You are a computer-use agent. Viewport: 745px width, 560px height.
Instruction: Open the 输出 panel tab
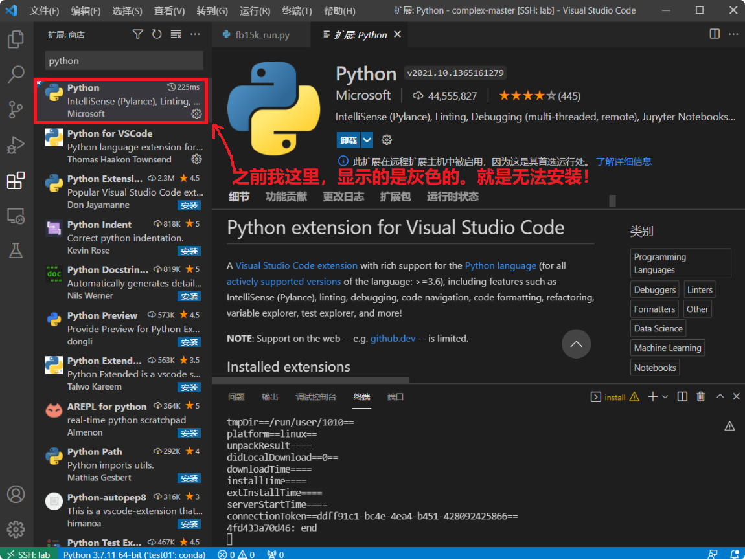coord(270,397)
